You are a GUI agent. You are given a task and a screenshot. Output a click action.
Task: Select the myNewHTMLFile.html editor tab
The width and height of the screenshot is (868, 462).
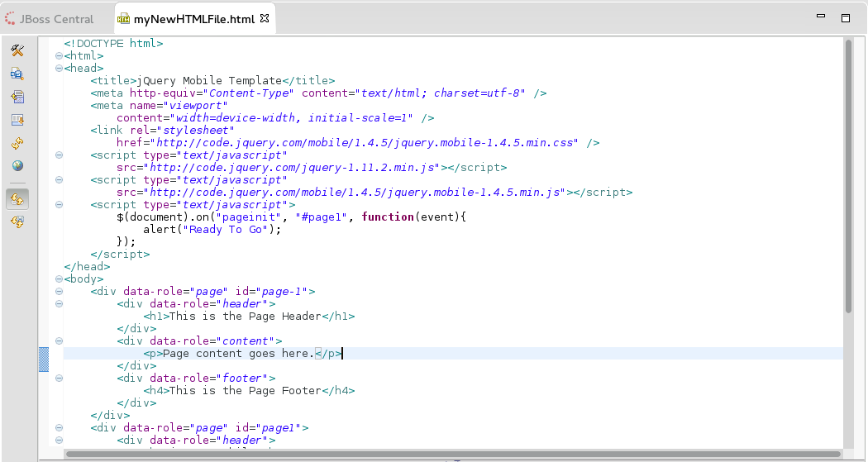pos(194,19)
